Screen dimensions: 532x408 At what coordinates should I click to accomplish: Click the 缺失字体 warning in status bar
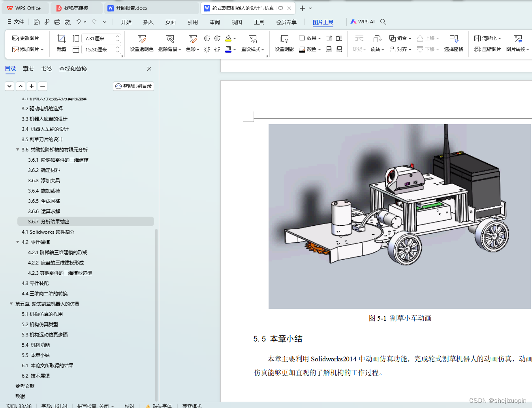(x=159, y=406)
